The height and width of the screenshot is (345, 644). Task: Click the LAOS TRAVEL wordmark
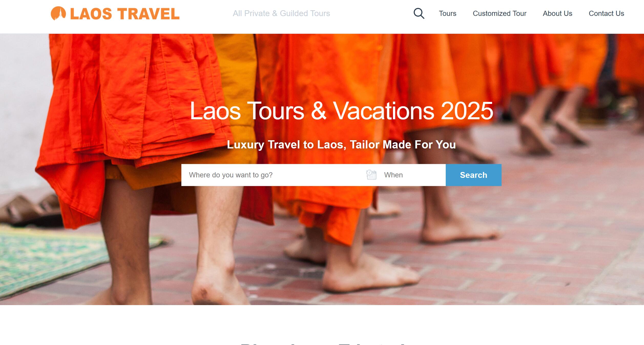tap(125, 14)
